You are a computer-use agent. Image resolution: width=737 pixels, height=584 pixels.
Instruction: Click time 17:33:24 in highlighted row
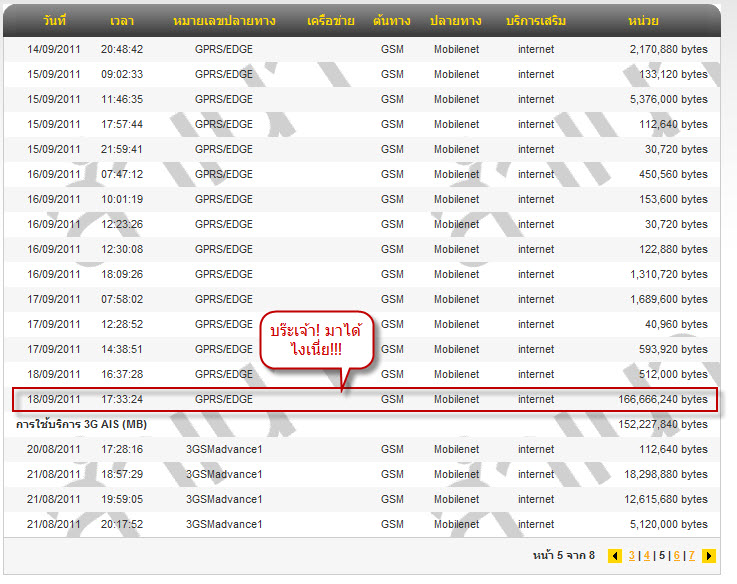pos(122,399)
